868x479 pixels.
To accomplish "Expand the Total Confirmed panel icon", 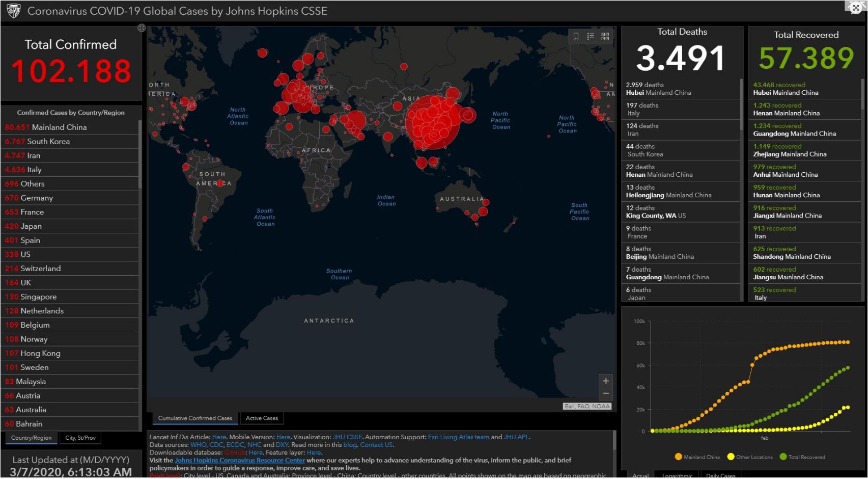I will 142,28.
